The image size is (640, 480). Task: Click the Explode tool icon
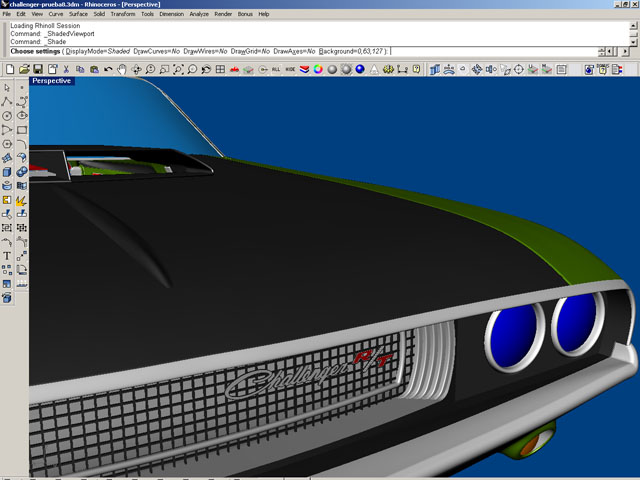(x=22, y=200)
